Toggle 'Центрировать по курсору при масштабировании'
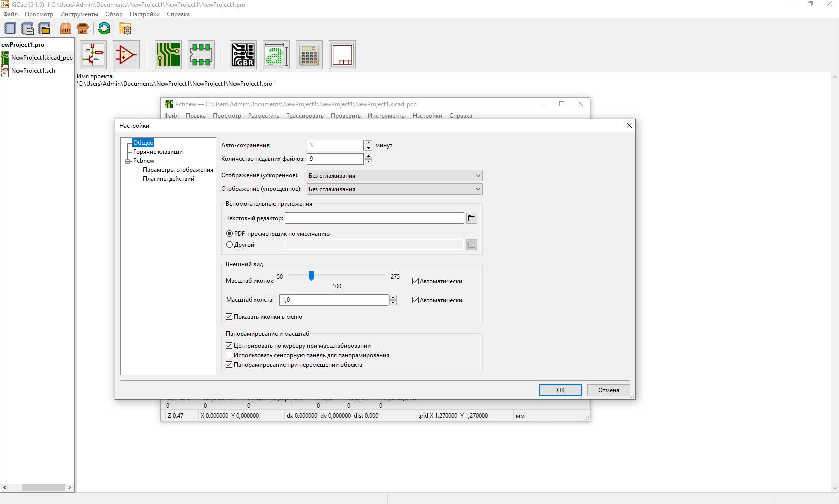The image size is (839, 504). point(229,346)
